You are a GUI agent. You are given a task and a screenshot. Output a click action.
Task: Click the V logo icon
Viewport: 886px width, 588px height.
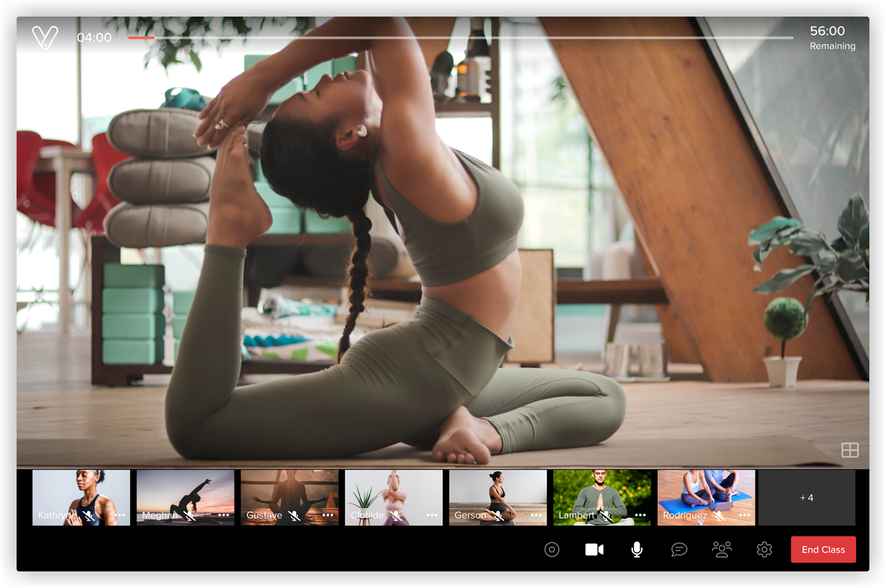(45, 37)
